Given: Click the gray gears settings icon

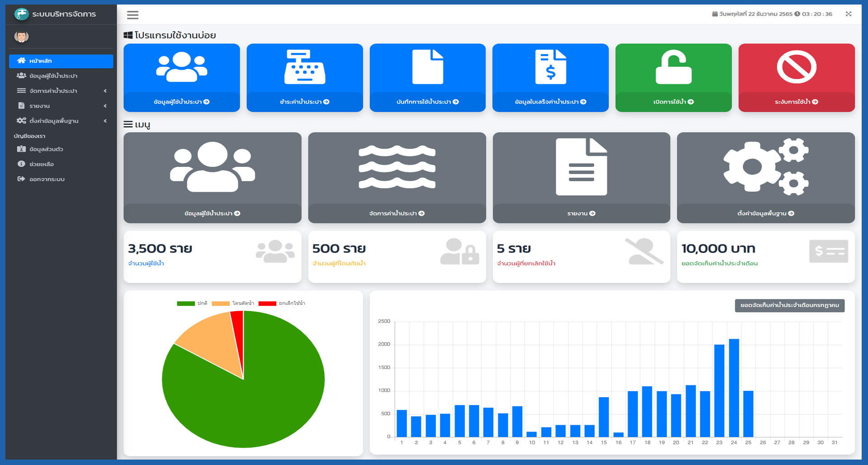Looking at the screenshot, I should click(x=765, y=167).
